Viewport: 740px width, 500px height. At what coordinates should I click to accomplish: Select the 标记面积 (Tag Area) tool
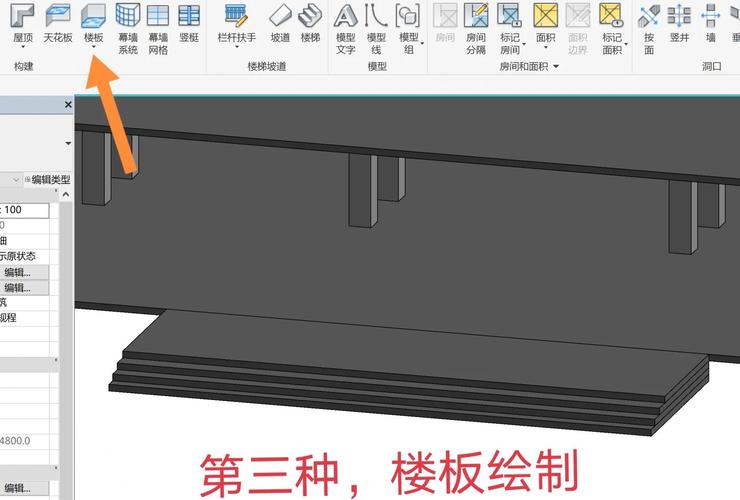612,27
